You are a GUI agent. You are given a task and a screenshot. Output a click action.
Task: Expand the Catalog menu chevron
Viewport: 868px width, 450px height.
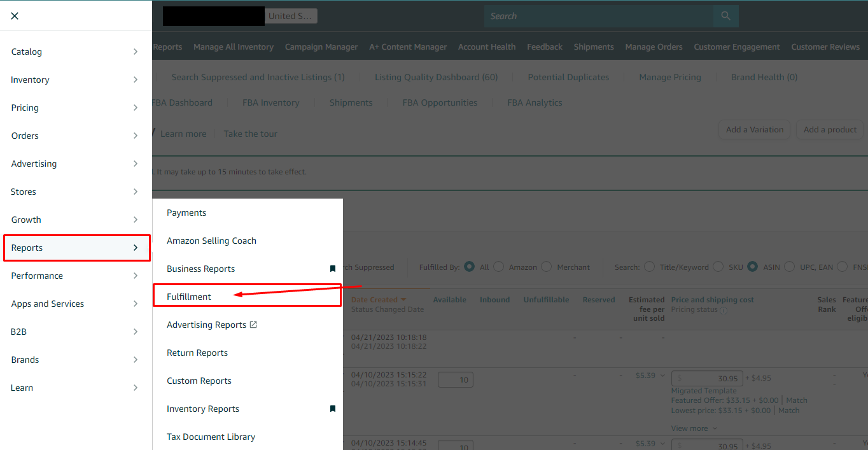[x=136, y=52]
